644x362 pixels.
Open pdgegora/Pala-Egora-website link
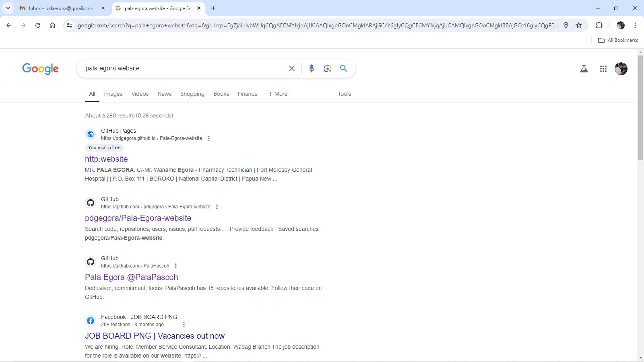(x=138, y=218)
